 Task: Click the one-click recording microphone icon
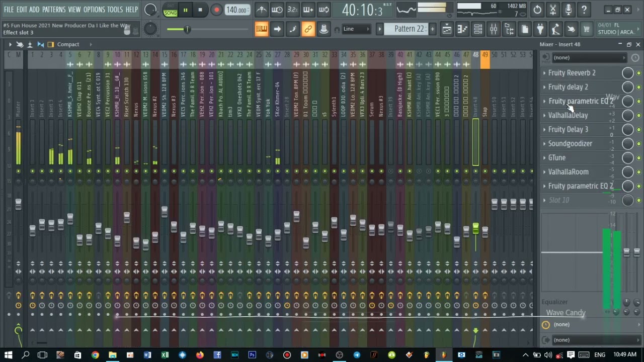click(569, 10)
